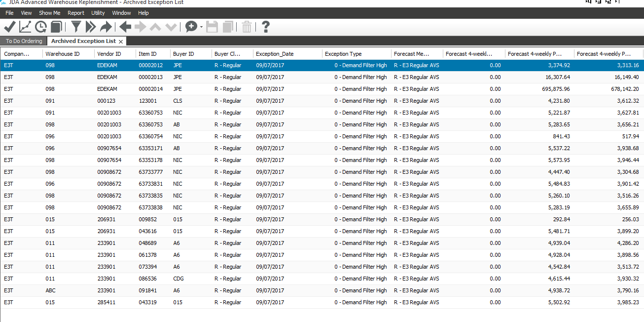Click the history clock toolbar icon
This screenshot has width=644, height=322.
coord(40,27)
